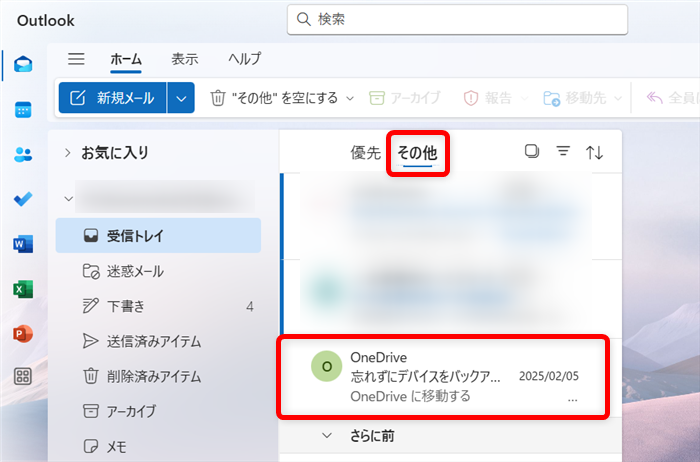This screenshot has width=700, height=462.
Task: Switch to the 表示 ribbon tab
Action: click(184, 59)
